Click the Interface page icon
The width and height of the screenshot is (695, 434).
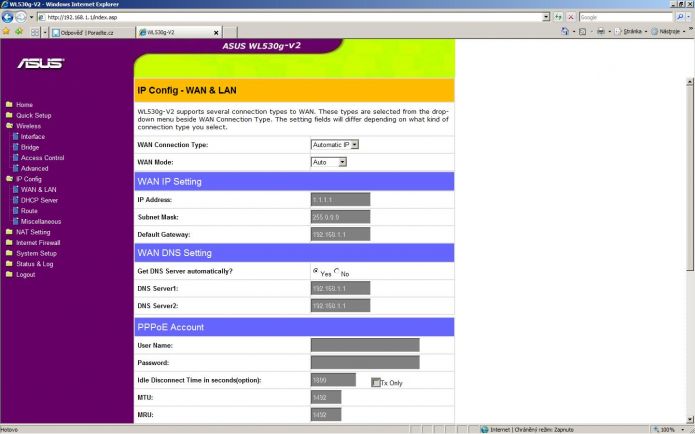point(16,137)
